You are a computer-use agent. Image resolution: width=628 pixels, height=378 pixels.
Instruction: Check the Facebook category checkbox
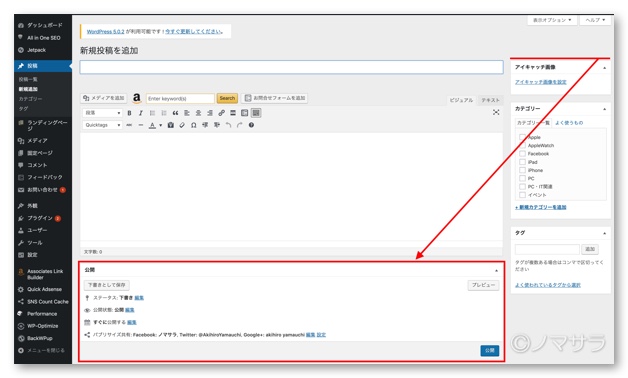[522, 153]
